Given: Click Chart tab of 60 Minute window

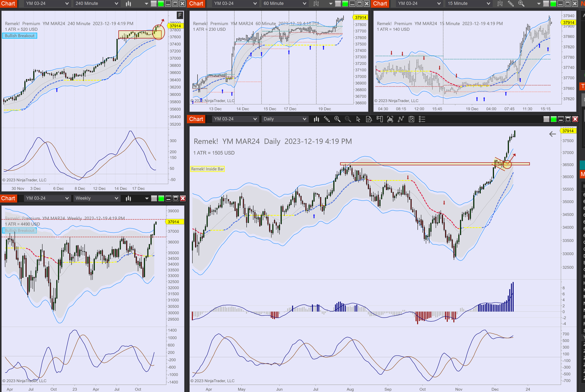Looking at the screenshot, I should point(196,4).
